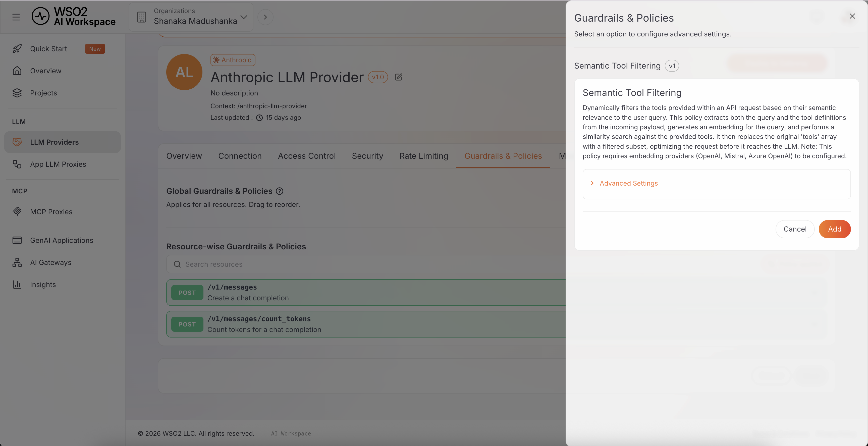The height and width of the screenshot is (446, 868).
Task: Click the help icon beside Global Guardrails & Policies
Action: (279, 191)
